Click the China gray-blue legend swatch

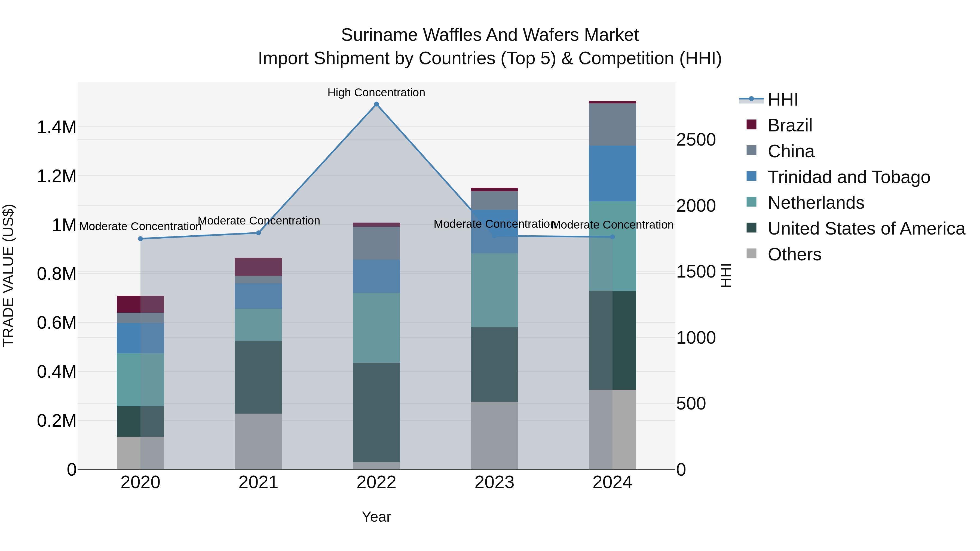tap(751, 150)
